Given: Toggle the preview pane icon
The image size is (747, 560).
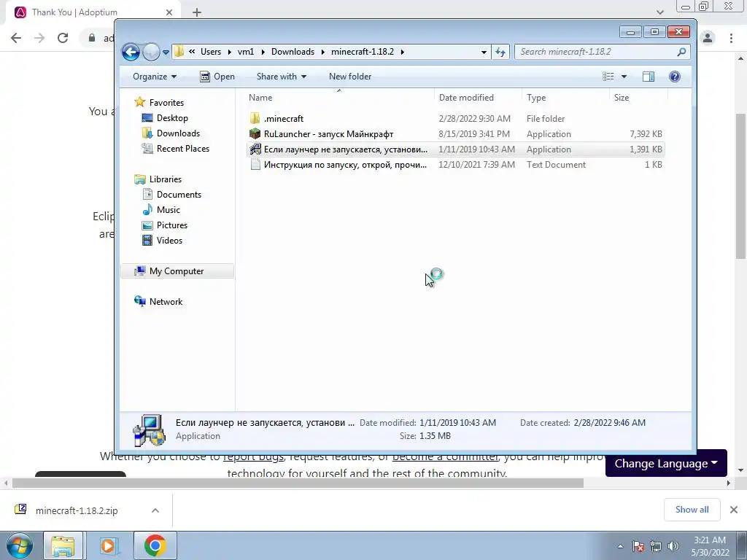Looking at the screenshot, I should coord(649,77).
